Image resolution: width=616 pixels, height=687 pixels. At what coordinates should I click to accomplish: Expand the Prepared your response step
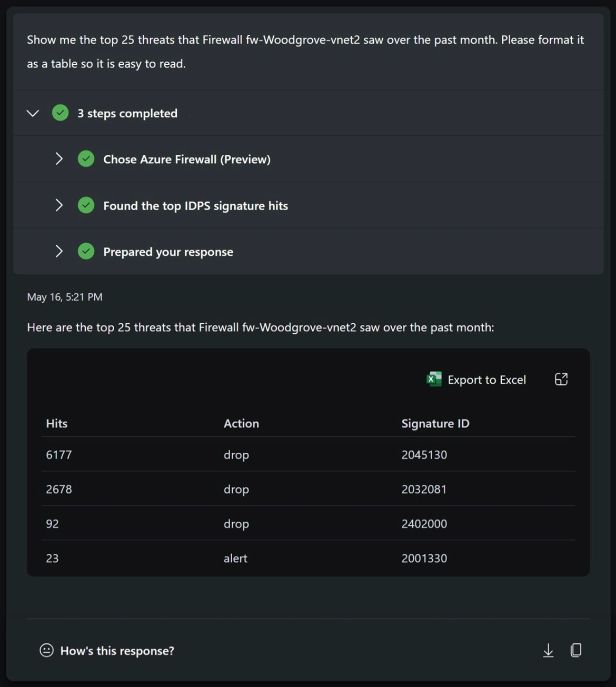(59, 251)
